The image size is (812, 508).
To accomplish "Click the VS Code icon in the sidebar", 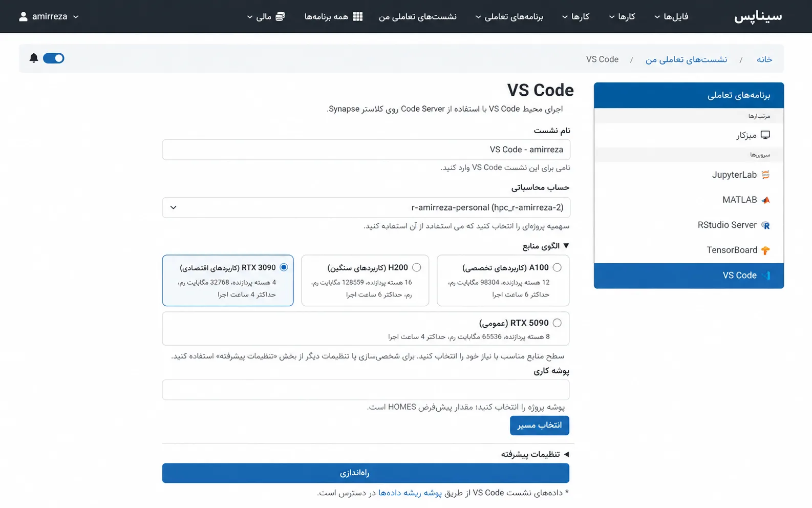I will [x=765, y=276].
